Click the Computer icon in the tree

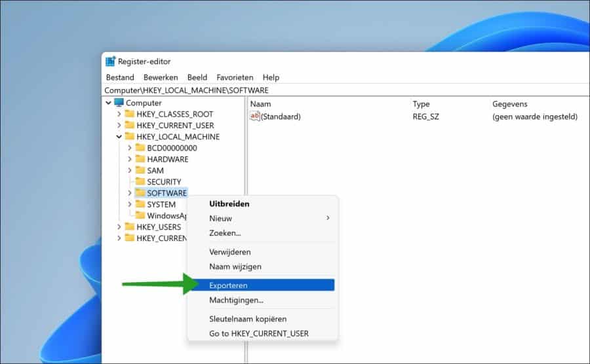click(x=119, y=103)
